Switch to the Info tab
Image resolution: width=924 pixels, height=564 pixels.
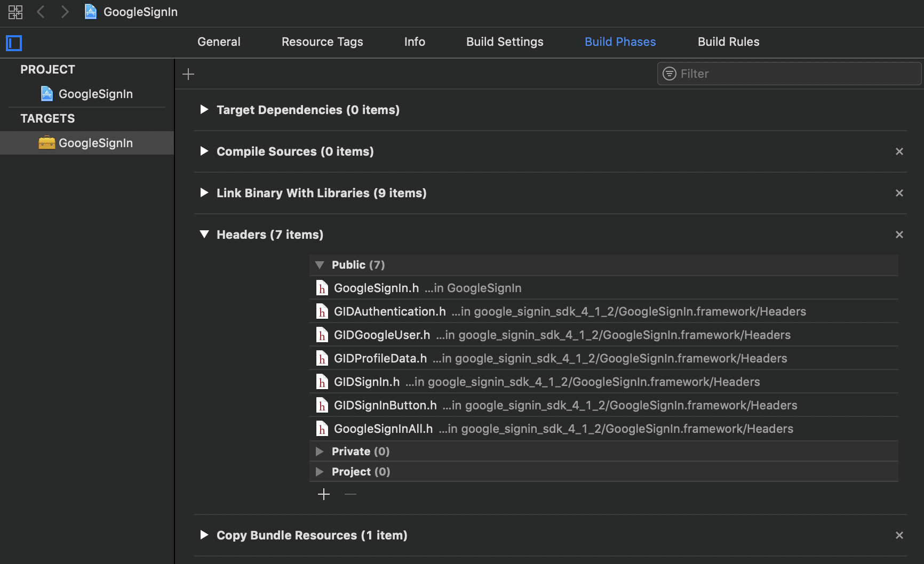(x=415, y=42)
